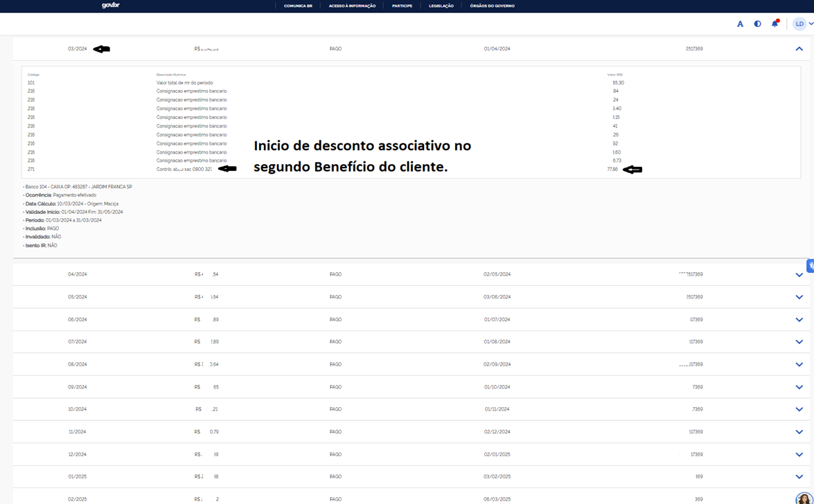Expand the 05/2024 payment row
This screenshot has width=814, height=504.
(x=799, y=297)
